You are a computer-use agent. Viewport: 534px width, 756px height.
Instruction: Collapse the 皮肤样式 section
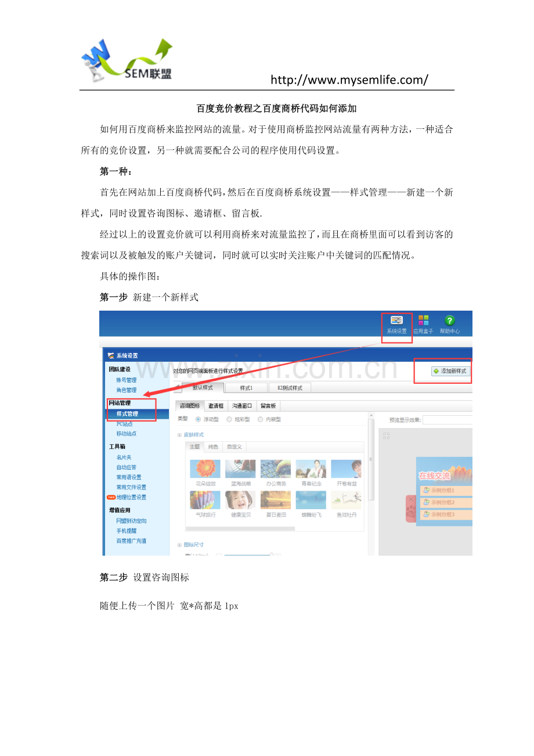(180, 434)
